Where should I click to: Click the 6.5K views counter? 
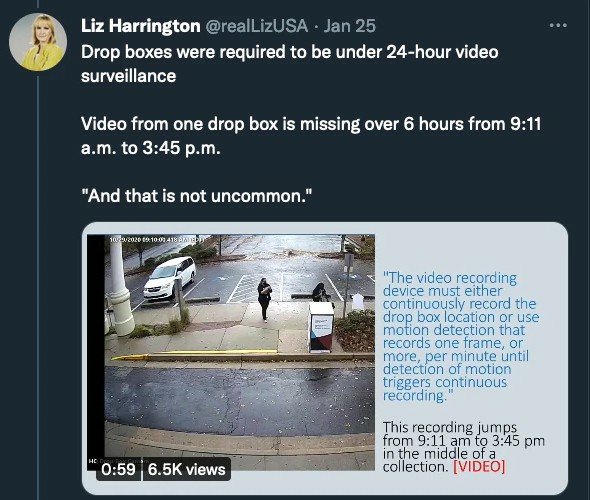point(187,469)
